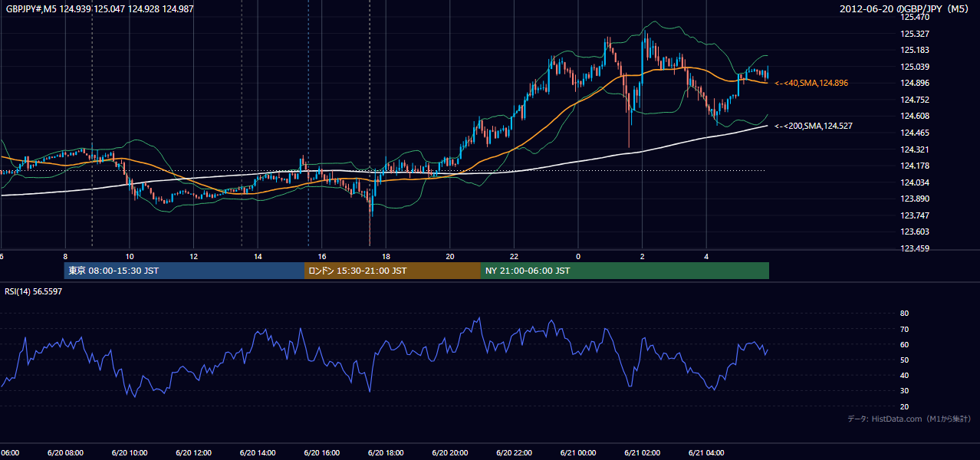Click hour label 16 under the price chart
The width and height of the screenshot is (980, 460).
point(321,256)
